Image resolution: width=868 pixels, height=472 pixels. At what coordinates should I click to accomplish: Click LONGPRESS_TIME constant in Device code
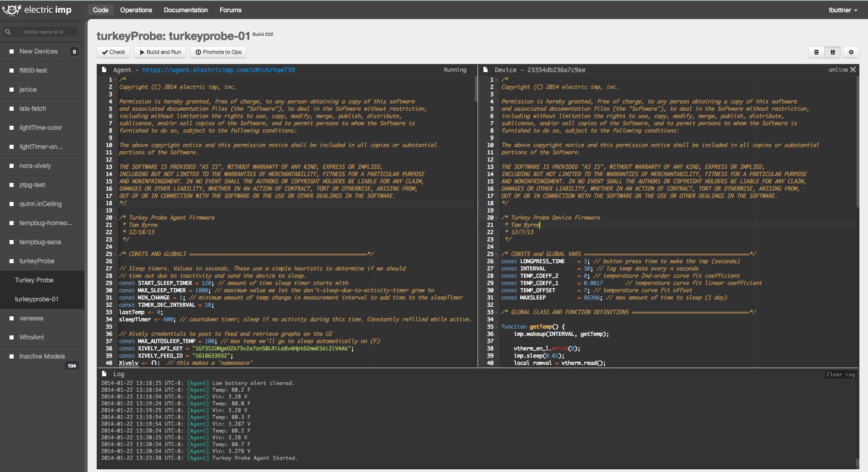542,261
